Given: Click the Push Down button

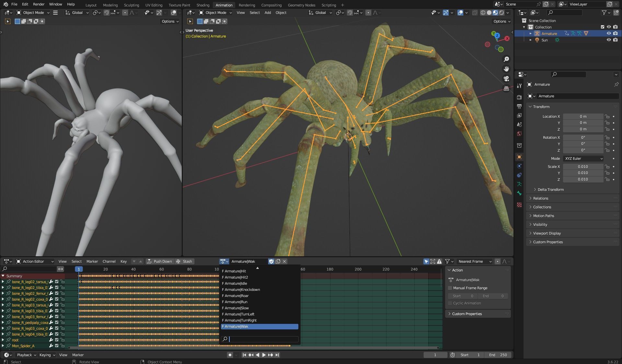Looking at the screenshot, I should tap(159, 261).
